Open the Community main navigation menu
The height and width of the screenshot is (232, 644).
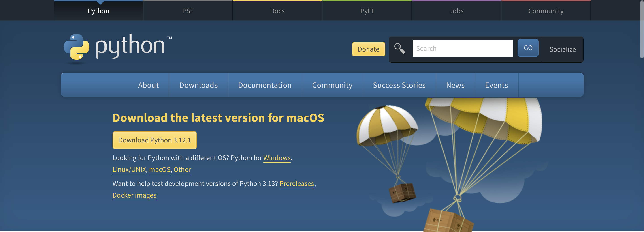tap(332, 85)
